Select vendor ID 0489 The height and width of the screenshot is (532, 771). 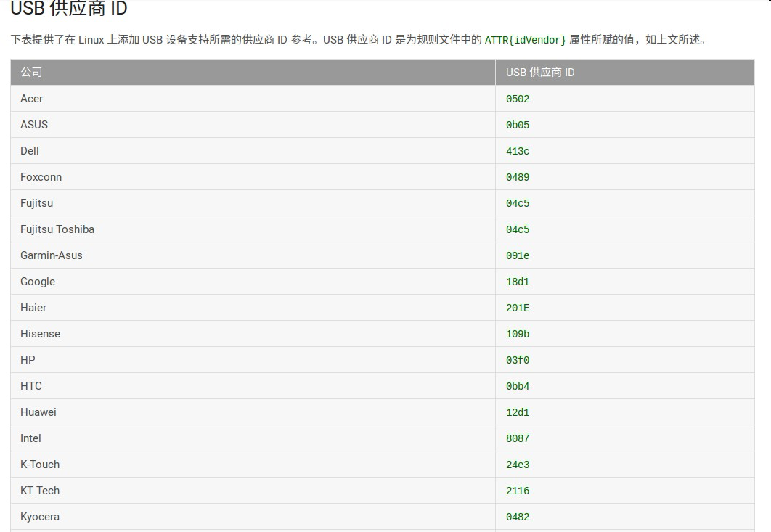point(518,177)
